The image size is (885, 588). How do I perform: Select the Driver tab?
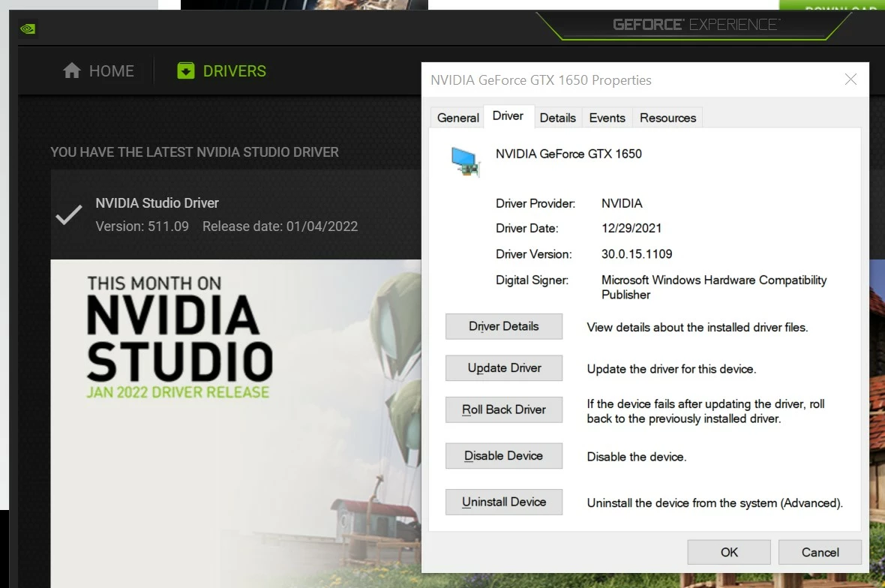[508, 115]
